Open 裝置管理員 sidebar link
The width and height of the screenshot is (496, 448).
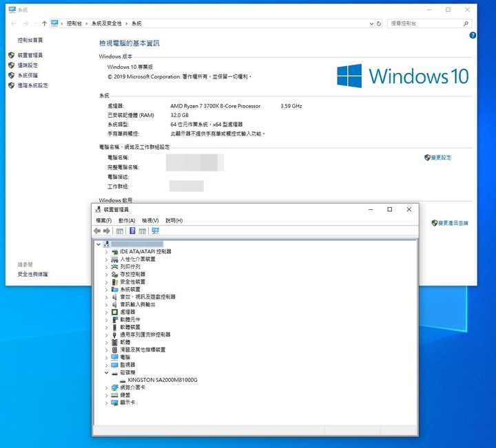pyautogui.click(x=30, y=55)
